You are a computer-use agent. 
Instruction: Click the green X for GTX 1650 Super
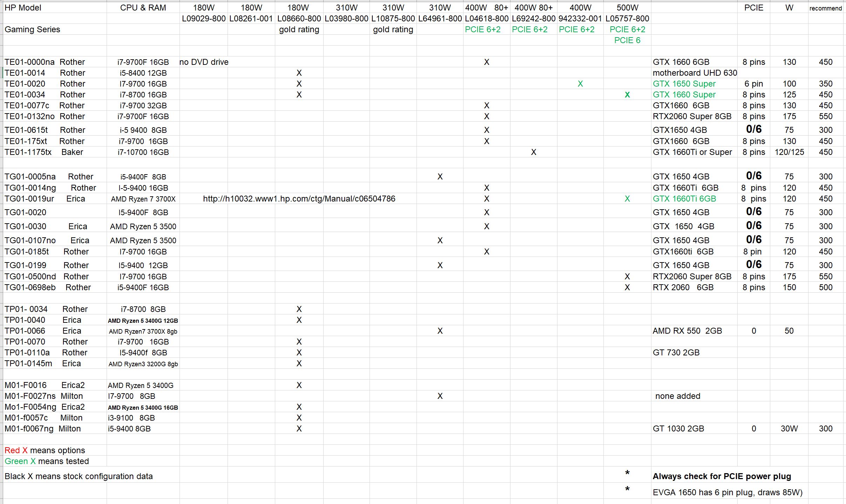tap(580, 83)
